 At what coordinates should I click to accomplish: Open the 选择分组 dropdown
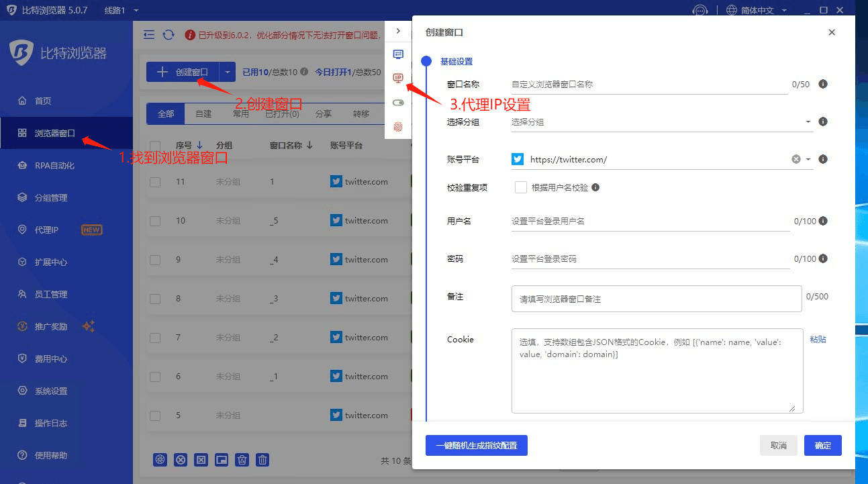pyautogui.click(x=808, y=122)
